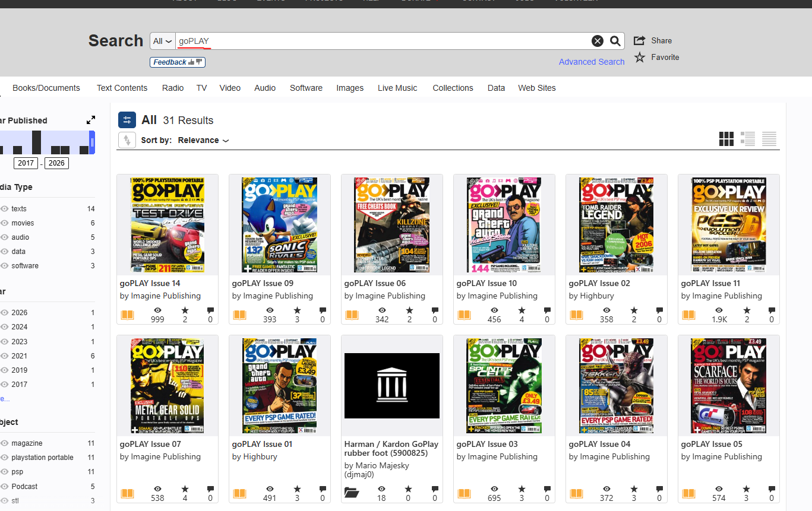This screenshot has height=511, width=812.
Task: Open the goPLAY Issue 11 title link
Action: point(710,283)
